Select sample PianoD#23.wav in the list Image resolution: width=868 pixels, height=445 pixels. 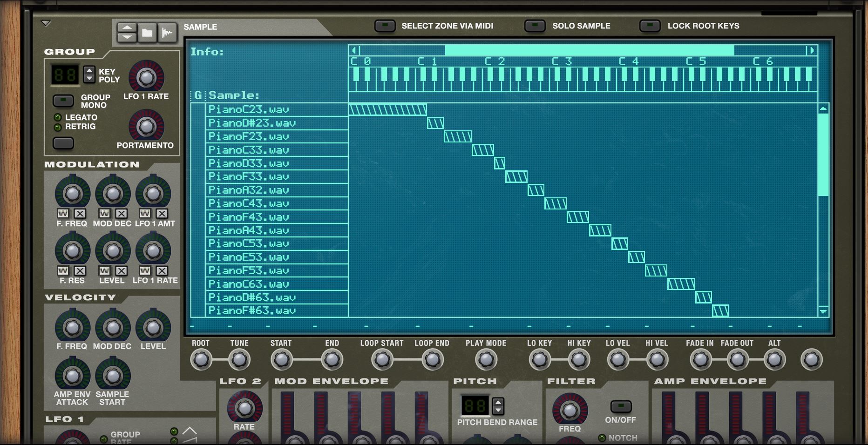point(277,123)
